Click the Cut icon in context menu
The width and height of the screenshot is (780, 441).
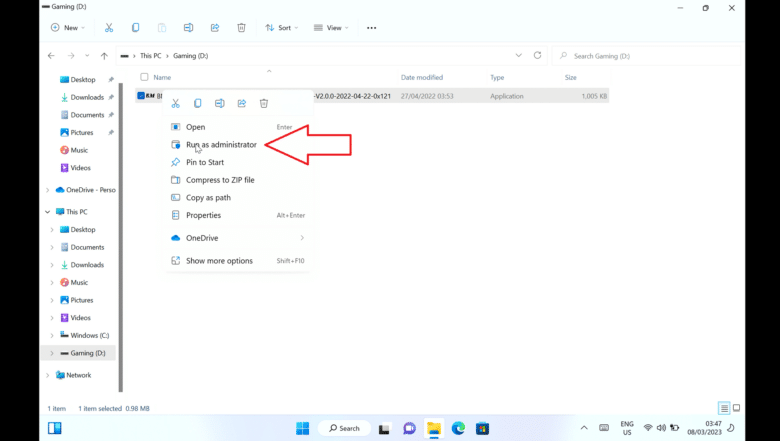point(175,103)
